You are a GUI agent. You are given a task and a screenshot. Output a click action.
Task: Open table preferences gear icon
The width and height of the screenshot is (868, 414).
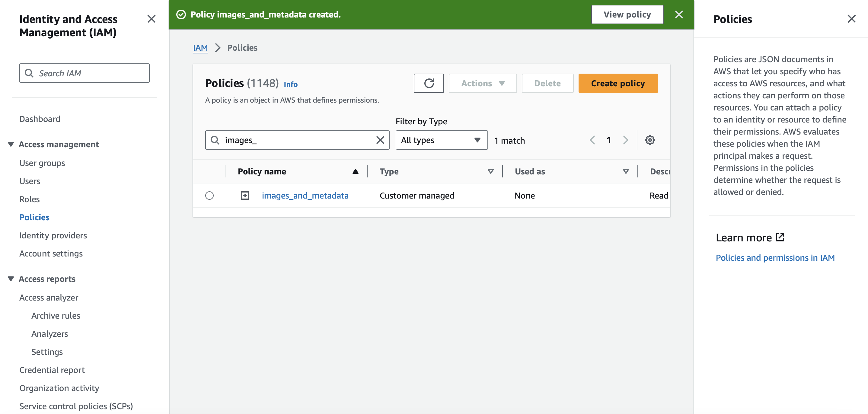pos(650,140)
